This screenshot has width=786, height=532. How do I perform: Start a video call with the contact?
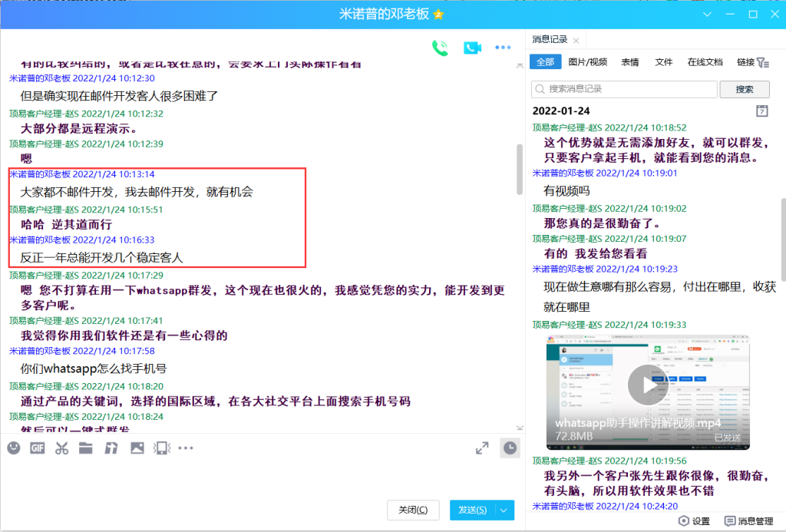472,48
